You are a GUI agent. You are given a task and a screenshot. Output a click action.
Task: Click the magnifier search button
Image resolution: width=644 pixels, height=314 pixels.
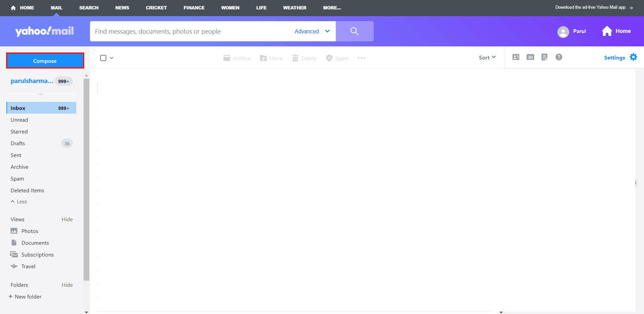[355, 31]
